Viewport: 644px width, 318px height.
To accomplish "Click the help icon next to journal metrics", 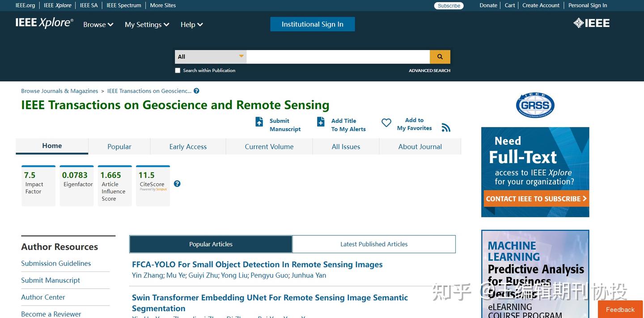I will (177, 183).
